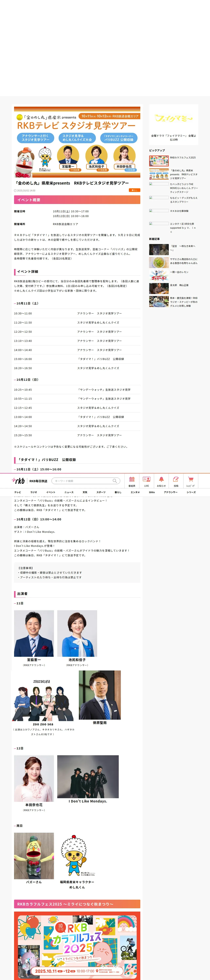Open the ラジオ navigation menu item
210x980 pixels.
(x=34, y=492)
